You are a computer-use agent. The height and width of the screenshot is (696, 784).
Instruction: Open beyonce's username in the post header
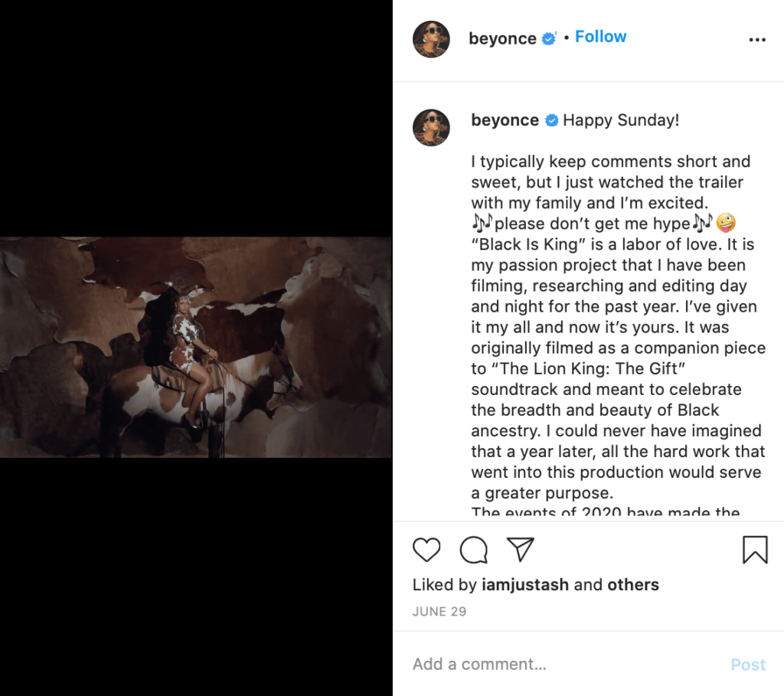503,38
